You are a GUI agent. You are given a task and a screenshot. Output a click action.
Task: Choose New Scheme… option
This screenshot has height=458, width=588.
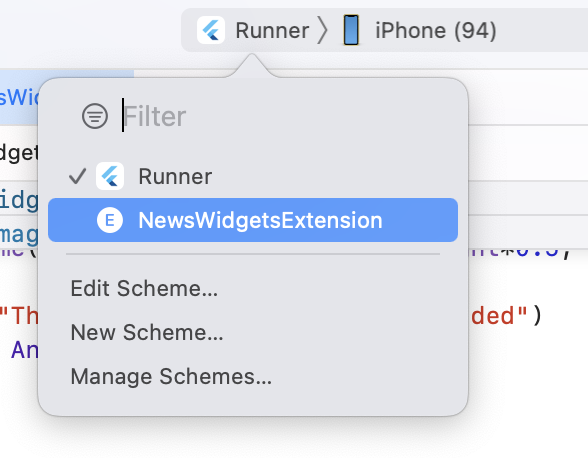[147, 332]
